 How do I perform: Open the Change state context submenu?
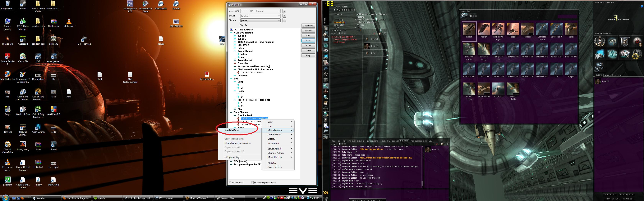pos(278,135)
